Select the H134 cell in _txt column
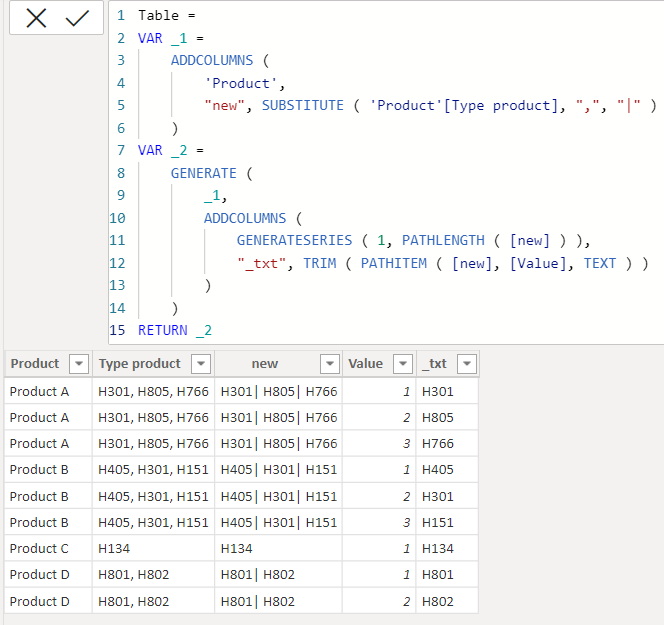 coord(447,549)
